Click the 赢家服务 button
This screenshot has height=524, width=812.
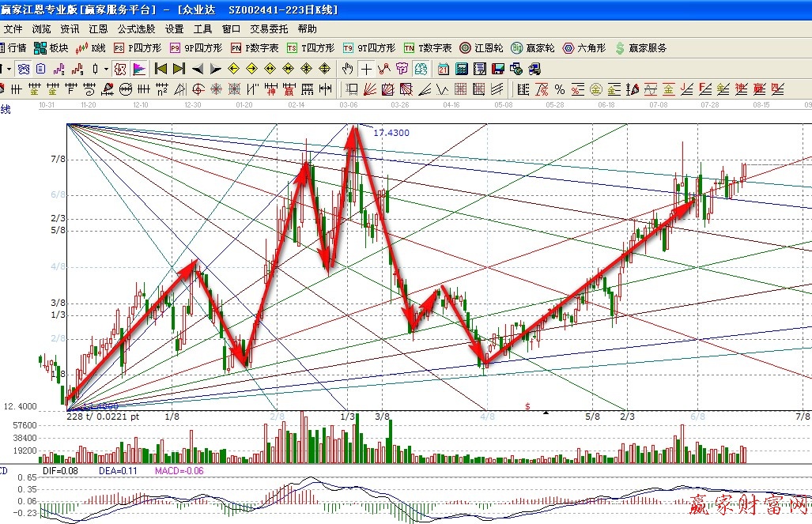pyautogui.click(x=640, y=48)
